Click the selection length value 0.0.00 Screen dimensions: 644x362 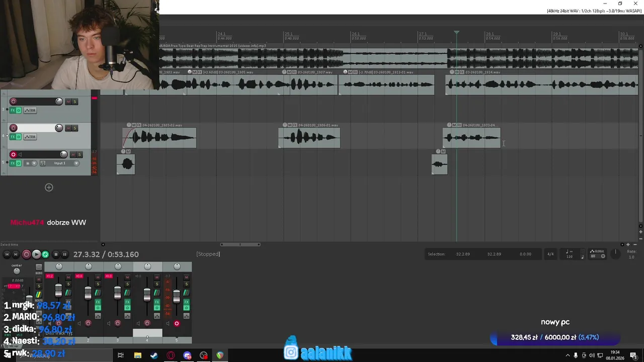coord(525,254)
